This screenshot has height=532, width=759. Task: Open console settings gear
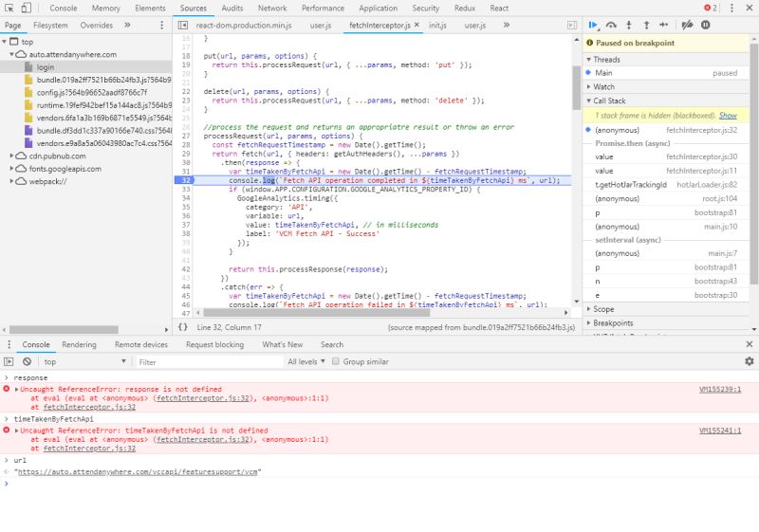coord(750,361)
